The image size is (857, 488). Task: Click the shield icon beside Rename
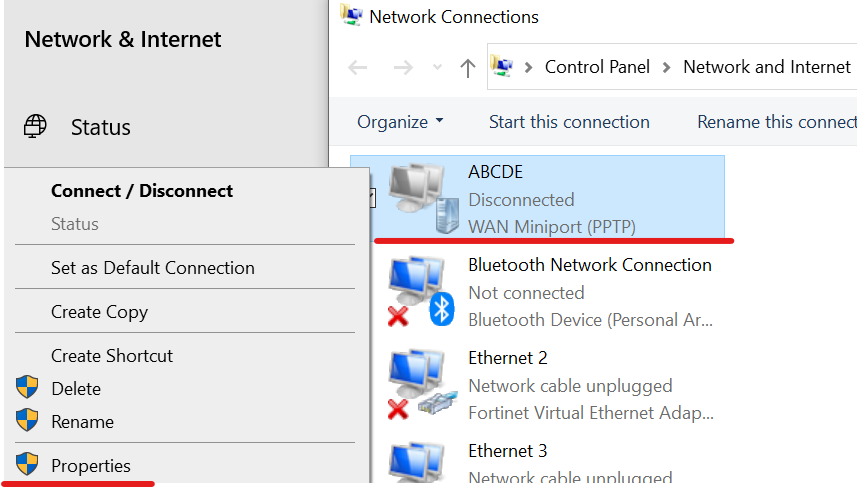[27, 420]
